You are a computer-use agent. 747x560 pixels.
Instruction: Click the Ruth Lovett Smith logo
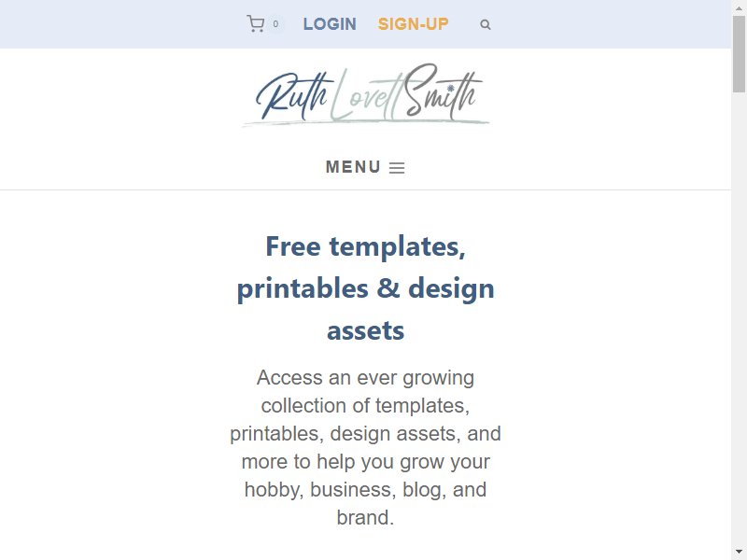365,95
